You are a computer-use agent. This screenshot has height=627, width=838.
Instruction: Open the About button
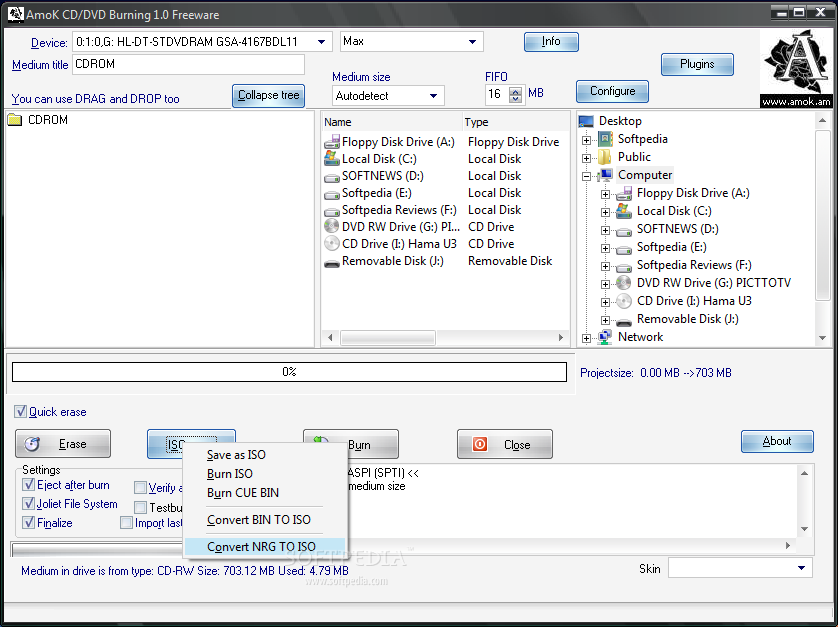[777, 442]
